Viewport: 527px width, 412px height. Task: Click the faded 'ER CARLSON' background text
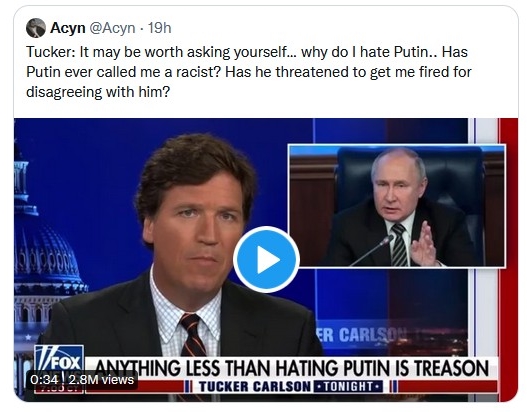361,335
